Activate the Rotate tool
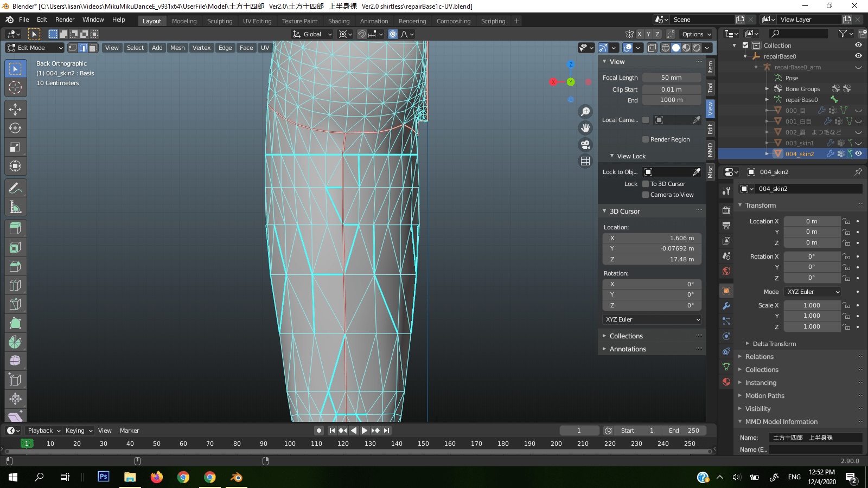 [15, 129]
